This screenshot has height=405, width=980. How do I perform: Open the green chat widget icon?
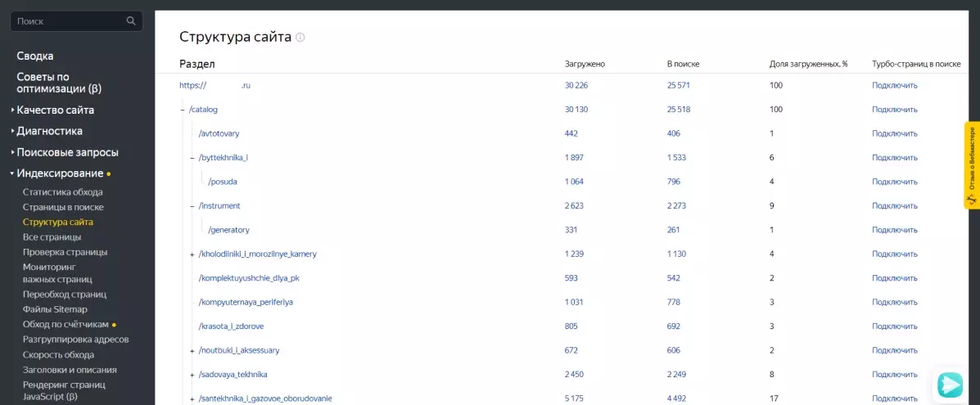(x=950, y=384)
